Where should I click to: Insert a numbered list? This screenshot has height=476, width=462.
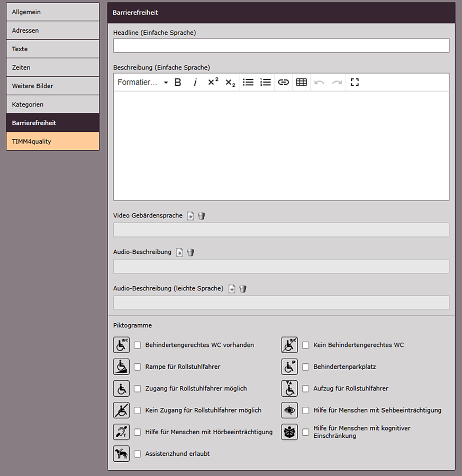266,83
